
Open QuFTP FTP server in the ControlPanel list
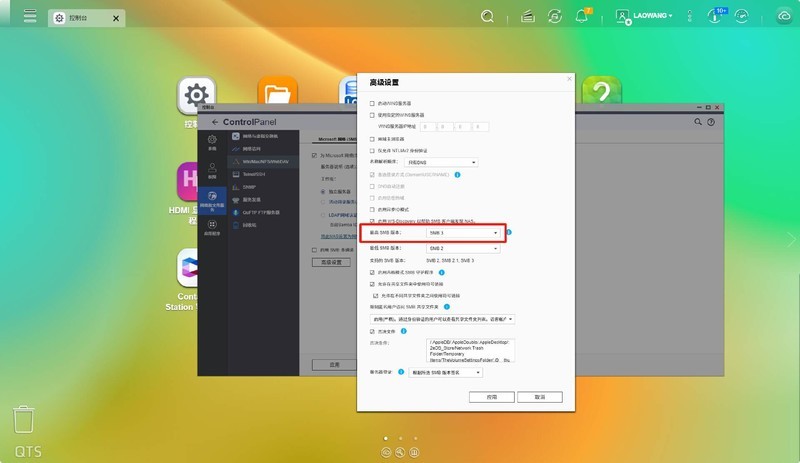click(x=263, y=212)
